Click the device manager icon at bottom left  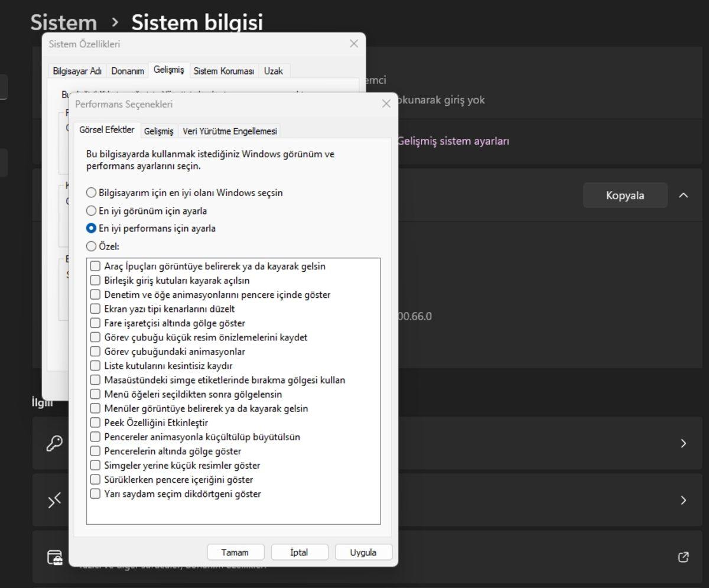point(55,557)
